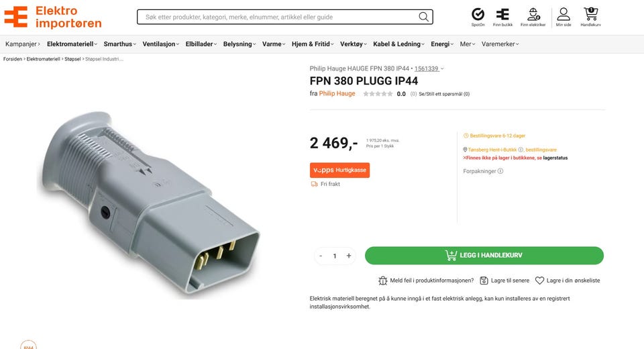Viewport: 644px width, 349px height.
Task: Expand the Belysning menu dropdown
Action: click(239, 44)
